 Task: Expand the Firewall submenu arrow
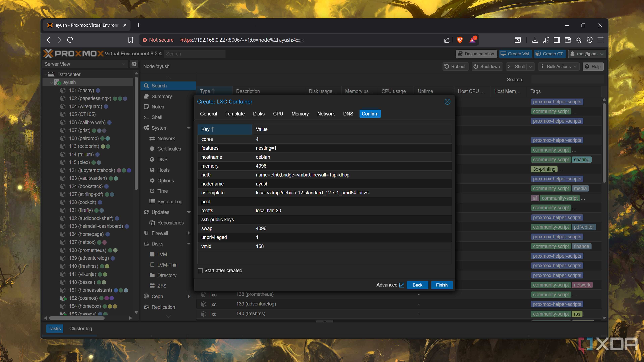(x=189, y=233)
